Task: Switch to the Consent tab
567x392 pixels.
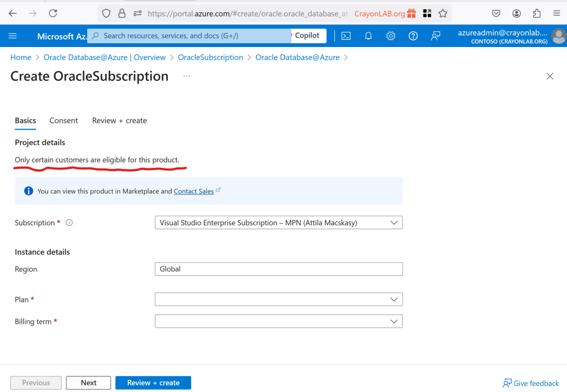Action: point(64,121)
